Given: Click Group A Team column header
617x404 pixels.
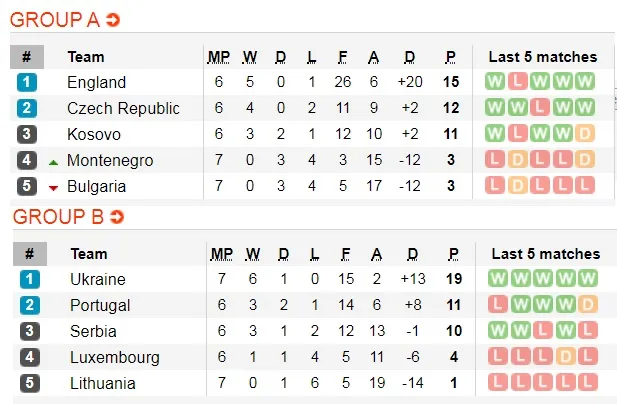Looking at the screenshot, I should coord(86,57).
